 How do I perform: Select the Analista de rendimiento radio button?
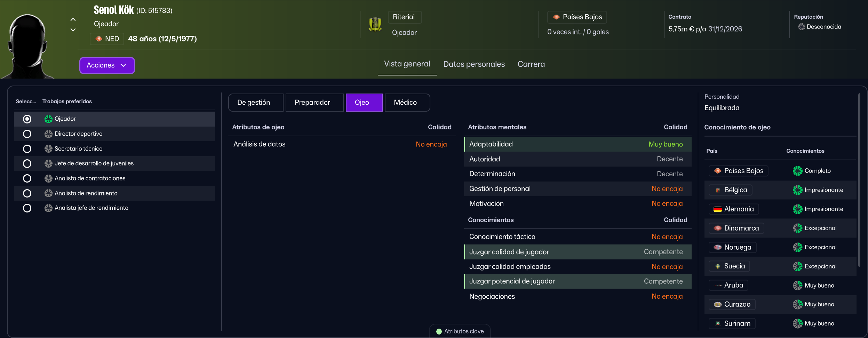click(x=27, y=193)
